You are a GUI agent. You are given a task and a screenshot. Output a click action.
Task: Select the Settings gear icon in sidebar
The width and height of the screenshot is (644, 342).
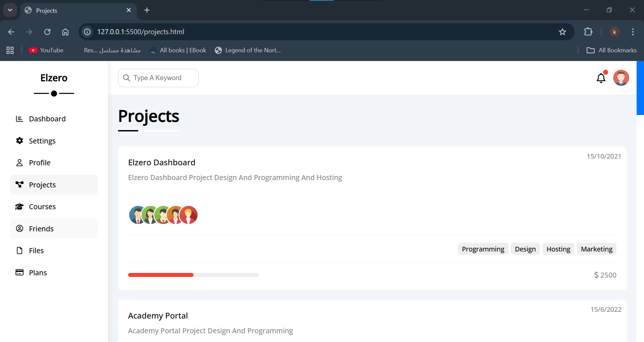click(x=19, y=141)
